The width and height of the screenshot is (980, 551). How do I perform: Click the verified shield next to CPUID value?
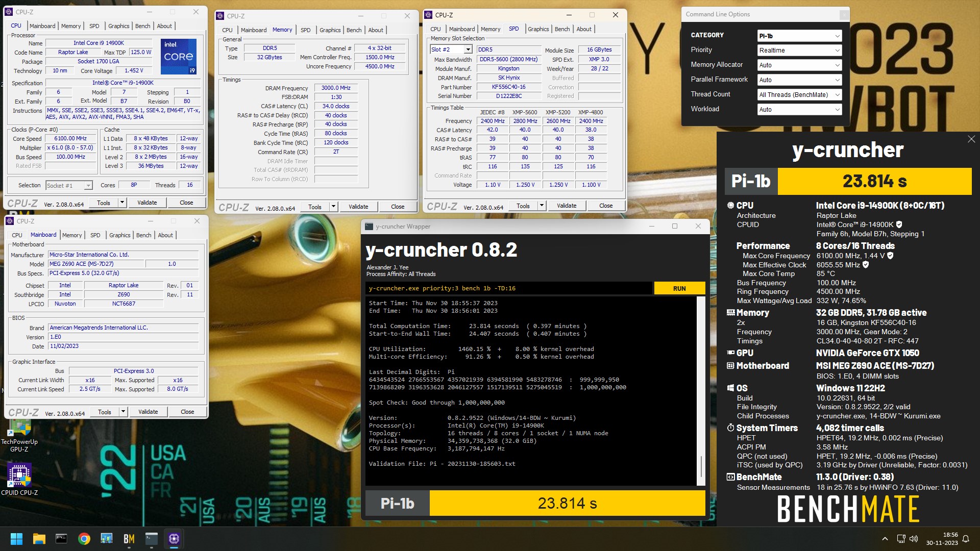tap(899, 224)
